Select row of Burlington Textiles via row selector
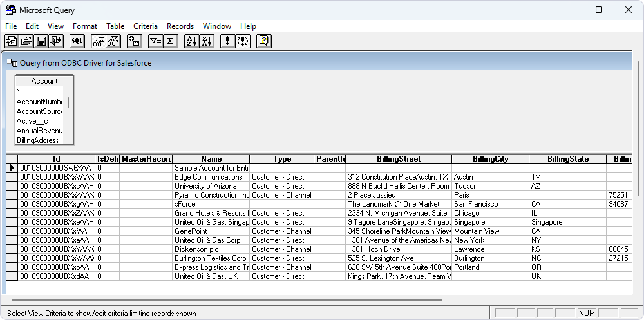Image resolution: width=644 pixels, height=320 pixels. [x=12, y=258]
